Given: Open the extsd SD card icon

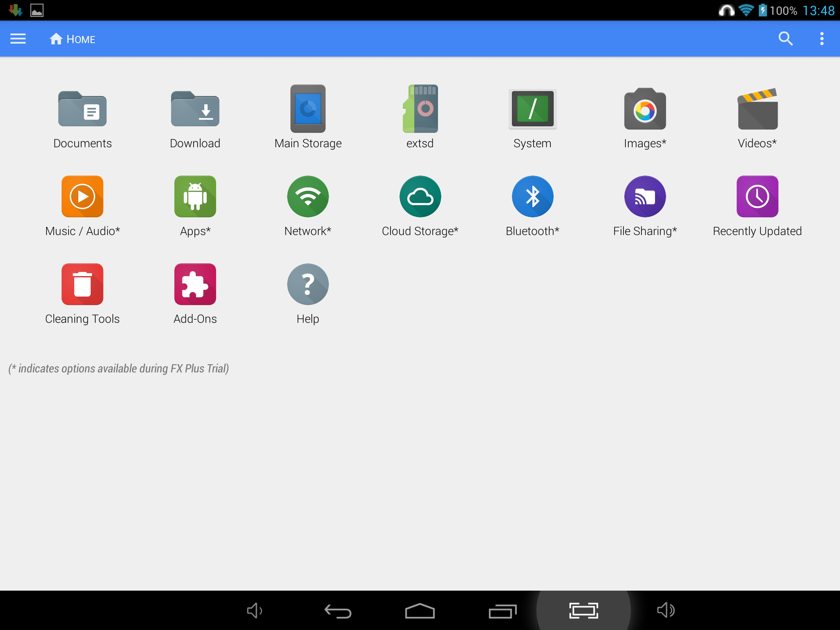Looking at the screenshot, I should point(420,109).
